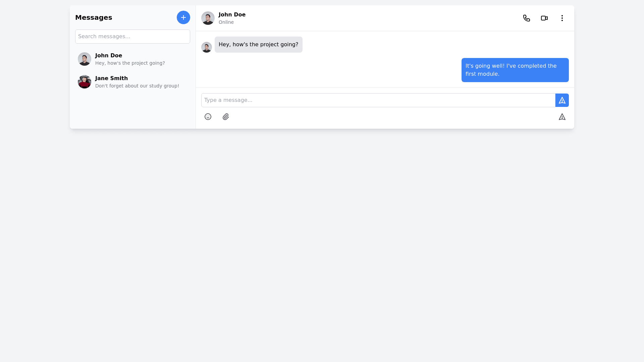Click the small avatar beside received message
This screenshot has width=644, height=362.
(207, 47)
